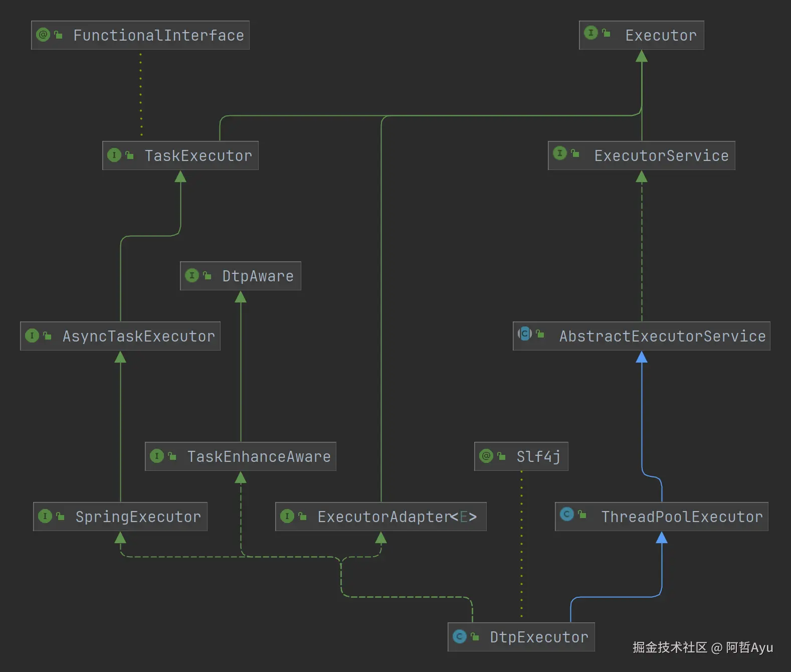Select the DtpExecutor class node
Image resolution: width=791 pixels, height=672 pixels.
pos(521,637)
